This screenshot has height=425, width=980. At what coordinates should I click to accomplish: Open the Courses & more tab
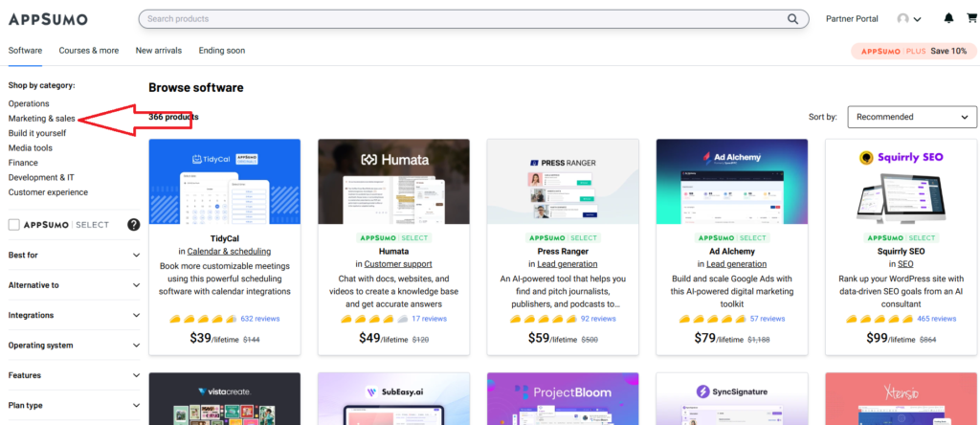[x=89, y=51]
